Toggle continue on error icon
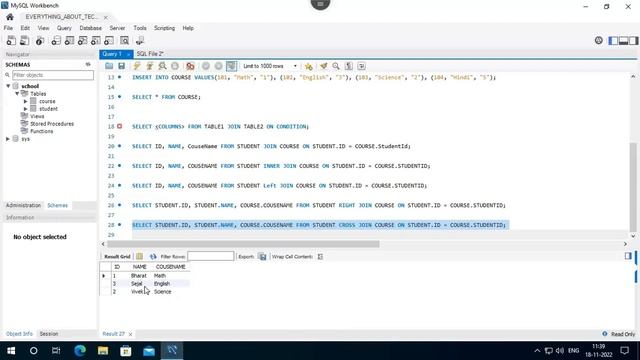640x360 pixels. click(x=190, y=66)
